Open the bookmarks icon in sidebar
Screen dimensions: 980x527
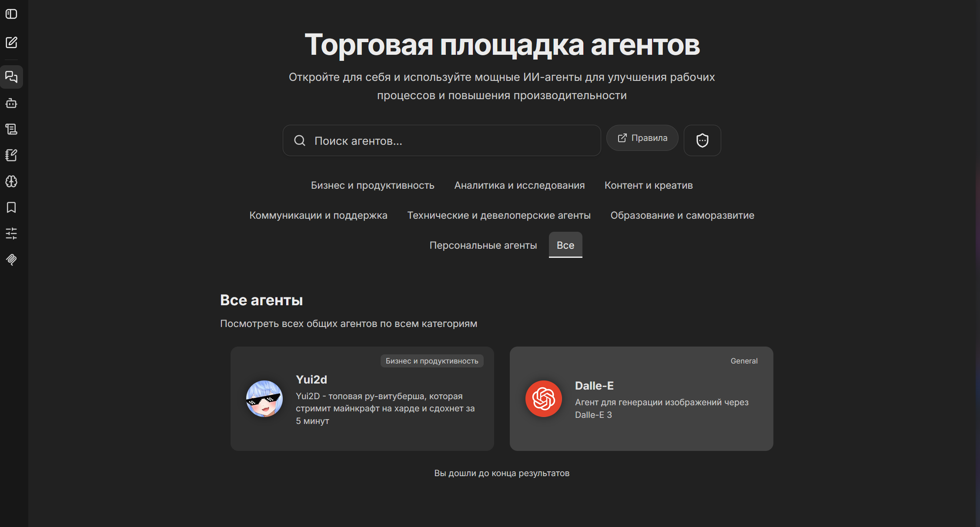point(11,207)
